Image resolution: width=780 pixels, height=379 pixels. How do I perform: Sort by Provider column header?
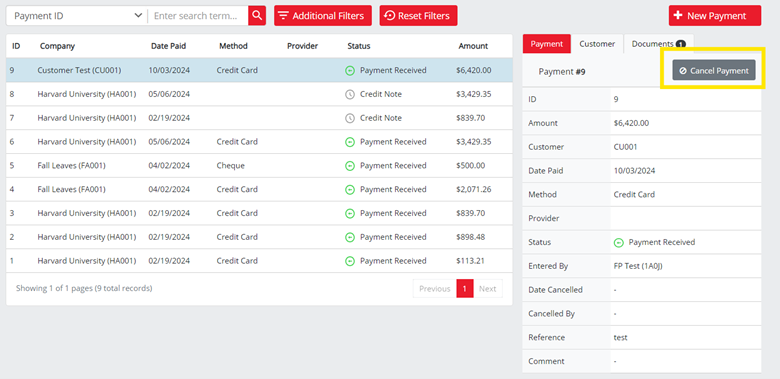tap(302, 46)
